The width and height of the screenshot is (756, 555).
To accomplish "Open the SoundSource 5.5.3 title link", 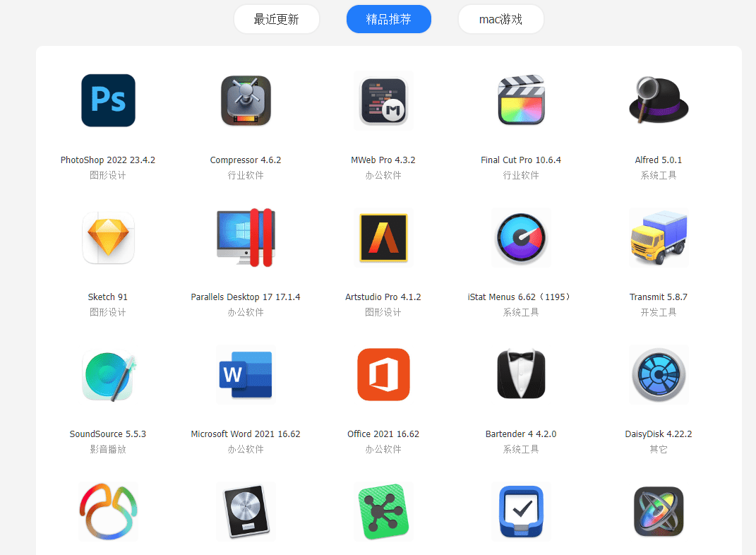I will (x=108, y=434).
